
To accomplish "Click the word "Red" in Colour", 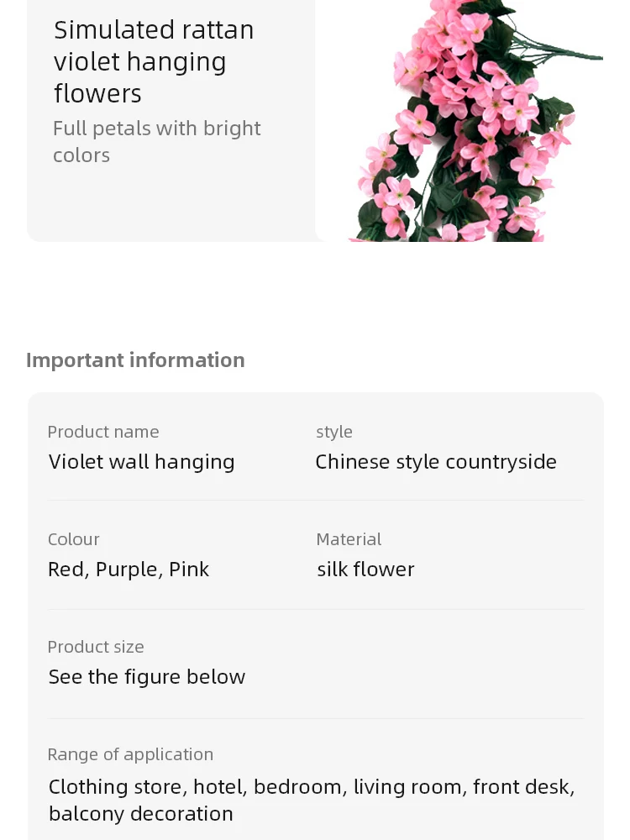I will (x=66, y=570).
